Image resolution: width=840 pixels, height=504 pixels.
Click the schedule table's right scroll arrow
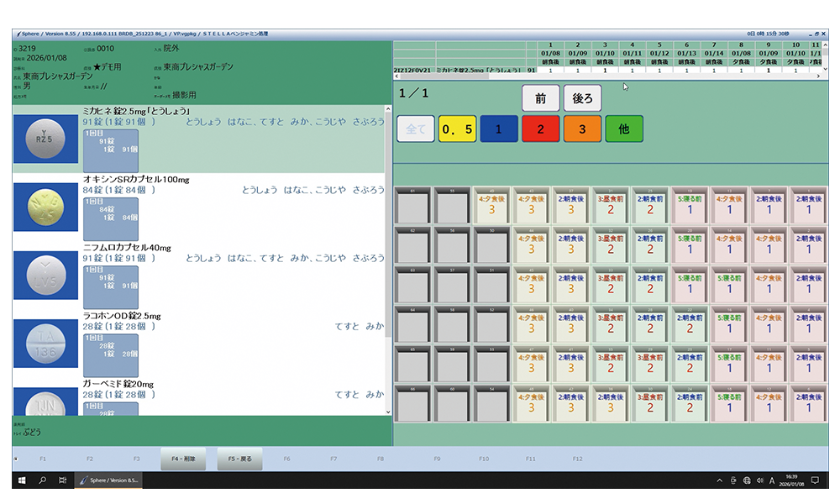(818, 76)
